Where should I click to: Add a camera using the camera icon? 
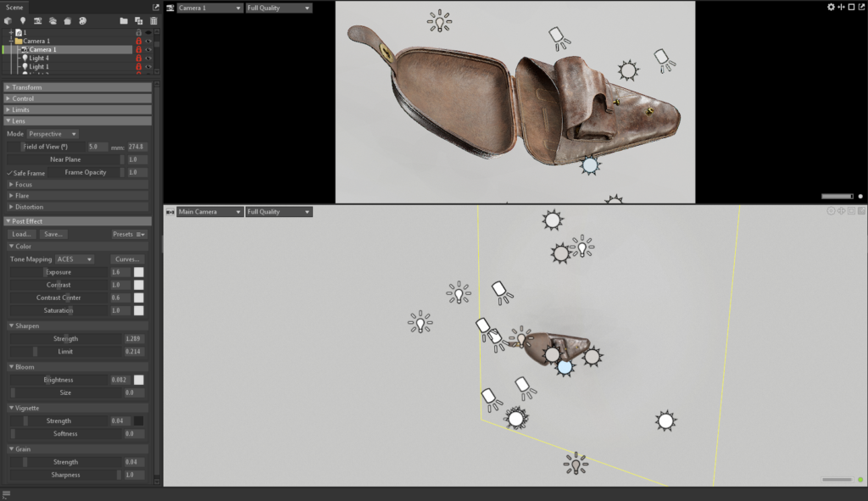[38, 20]
